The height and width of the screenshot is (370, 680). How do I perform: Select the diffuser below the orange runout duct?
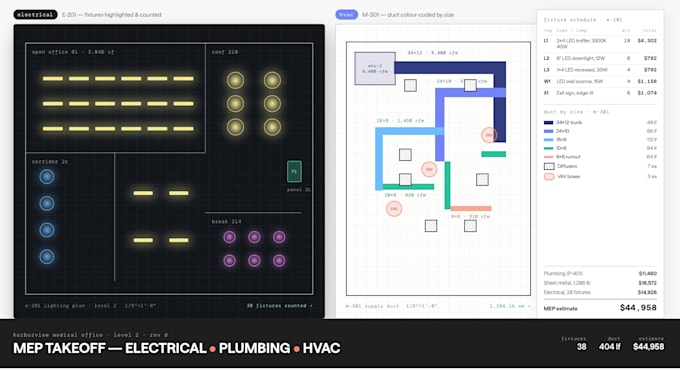470,226
